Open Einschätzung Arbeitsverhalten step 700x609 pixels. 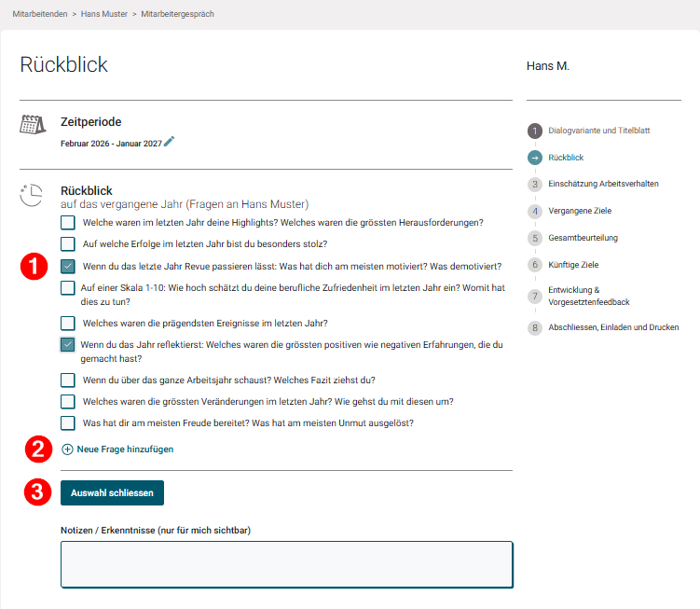[603, 184]
